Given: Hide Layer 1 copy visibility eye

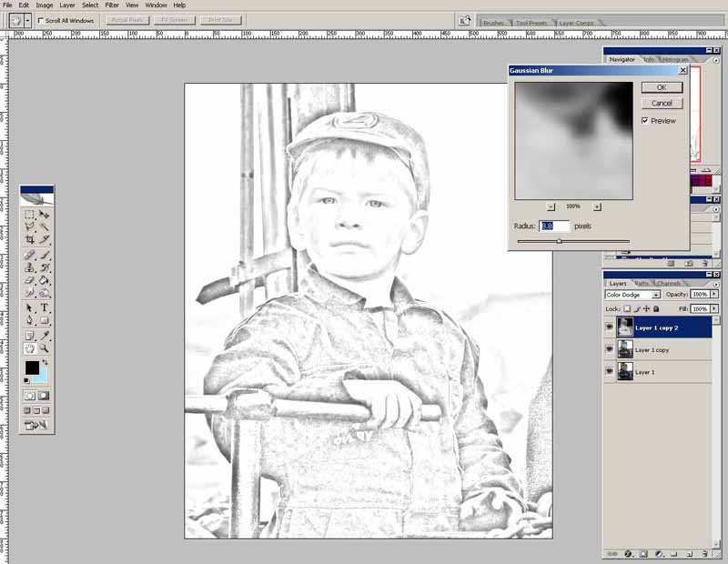Looking at the screenshot, I should tap(609, 349).
